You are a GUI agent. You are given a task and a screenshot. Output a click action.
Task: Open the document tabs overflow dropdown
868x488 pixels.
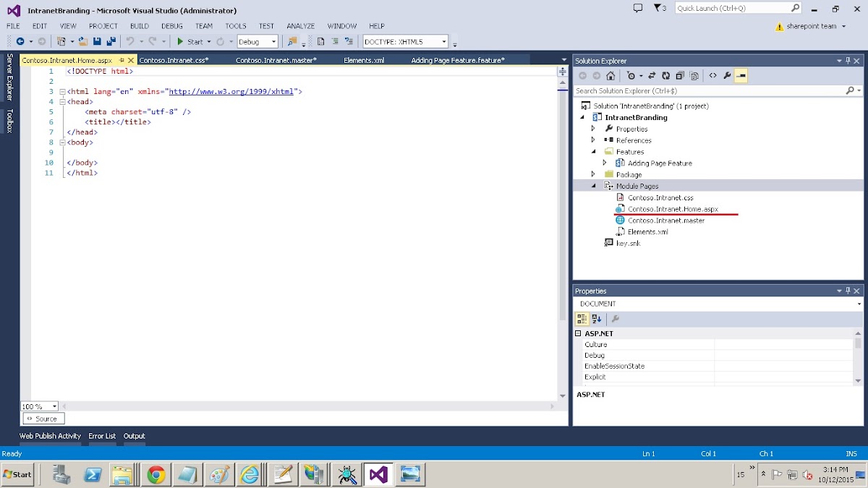click(x=564, y=60)
